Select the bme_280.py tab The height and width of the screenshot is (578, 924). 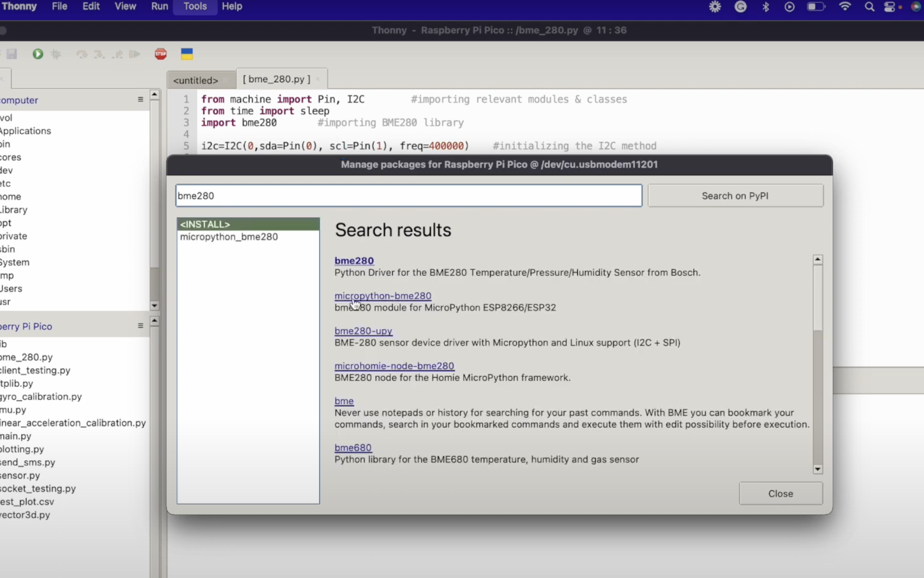[x=276, y=79]
